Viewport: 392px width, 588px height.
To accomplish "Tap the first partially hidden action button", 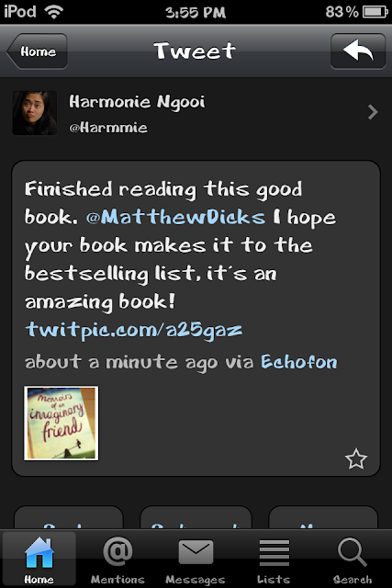I will coord(69,517).
